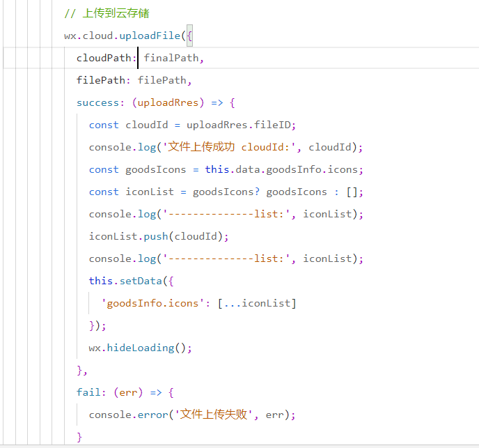
Task: Click 'uploadFile' in wx.cloud.uploadFile call
Action: coord(150,36)
